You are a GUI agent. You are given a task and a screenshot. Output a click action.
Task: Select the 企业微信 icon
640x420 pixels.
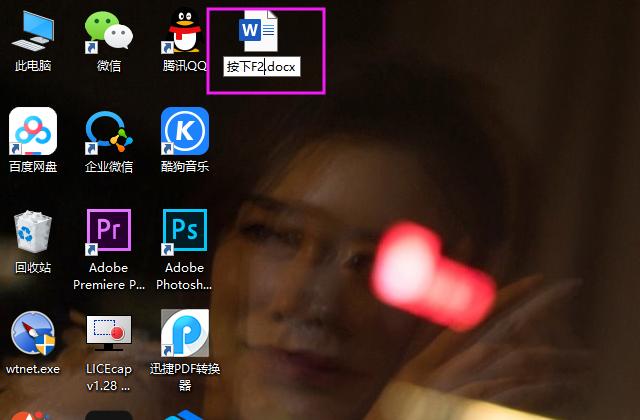click(x=109, y=133)
